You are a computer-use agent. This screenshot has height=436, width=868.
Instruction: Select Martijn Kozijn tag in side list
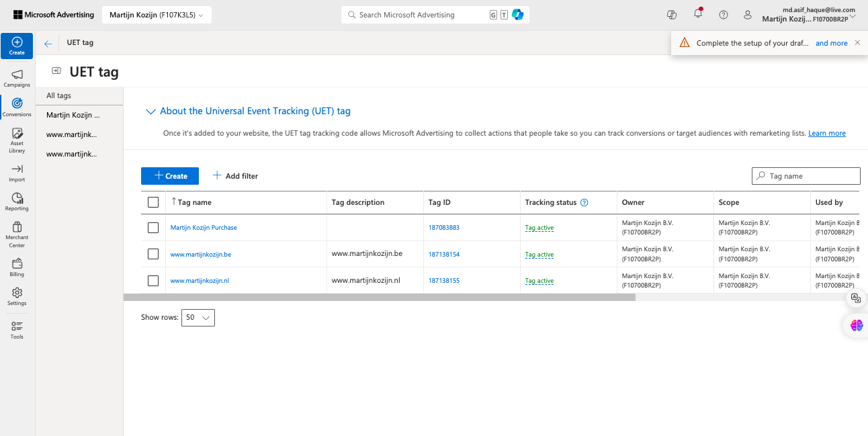73,115
